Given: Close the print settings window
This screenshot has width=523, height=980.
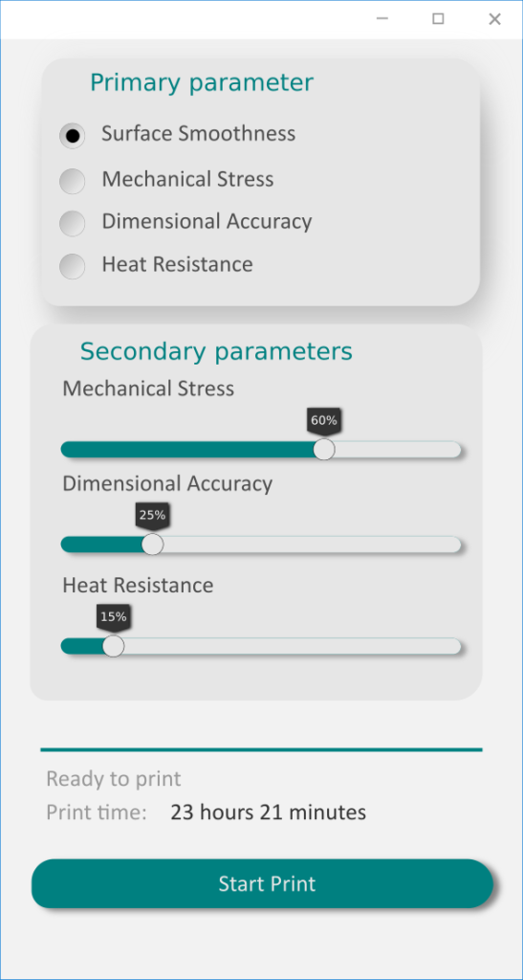Looking at the screenshot, I should pyautogui.click(x=494, y=19).
